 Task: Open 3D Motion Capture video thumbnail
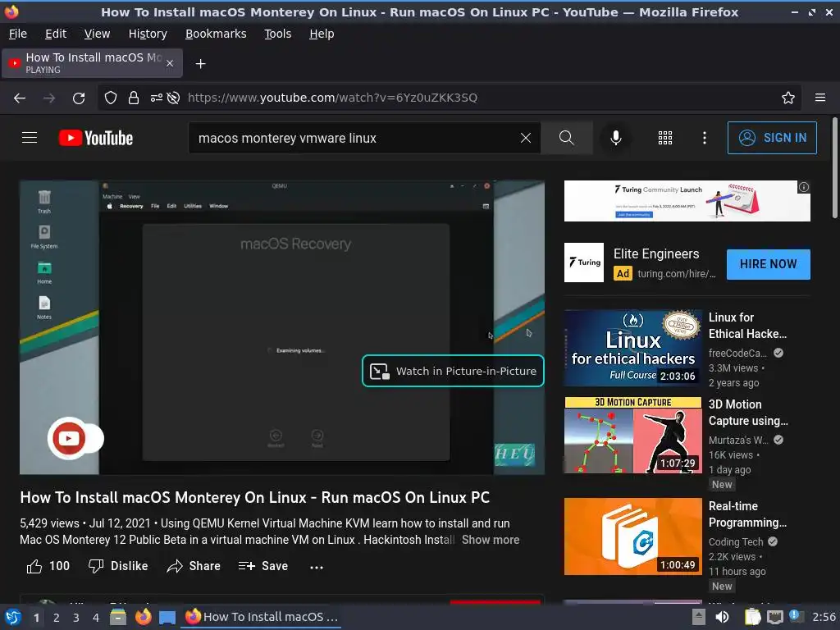point(632,435)
